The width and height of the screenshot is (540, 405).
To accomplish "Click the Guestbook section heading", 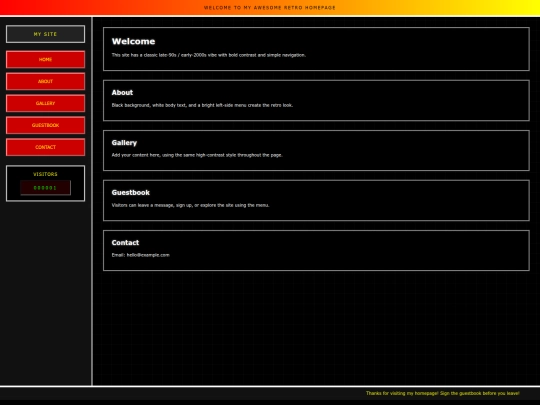I will (131, 193).
